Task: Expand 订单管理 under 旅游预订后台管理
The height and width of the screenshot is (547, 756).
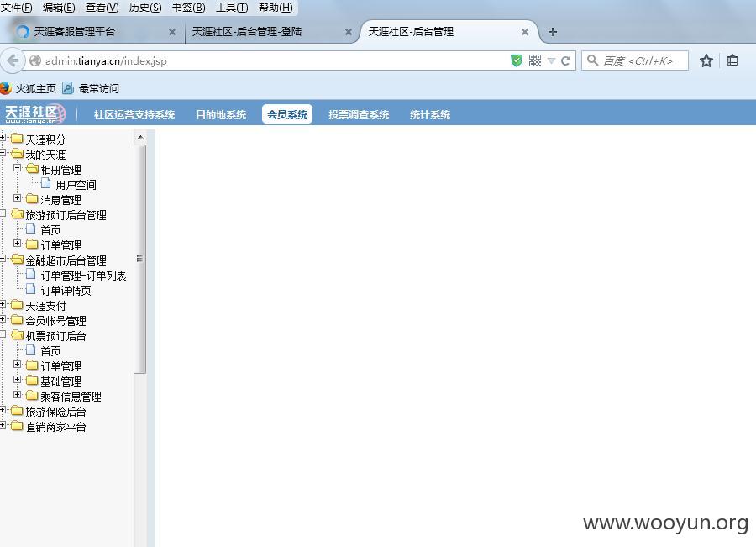Action: (18, 244)
